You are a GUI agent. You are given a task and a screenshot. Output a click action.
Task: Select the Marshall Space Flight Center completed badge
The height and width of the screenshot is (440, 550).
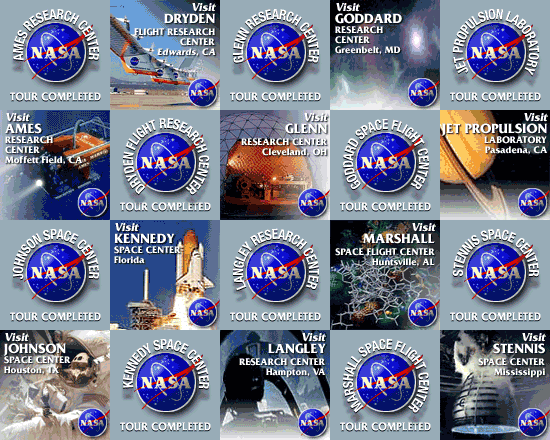tap(385, 385)
